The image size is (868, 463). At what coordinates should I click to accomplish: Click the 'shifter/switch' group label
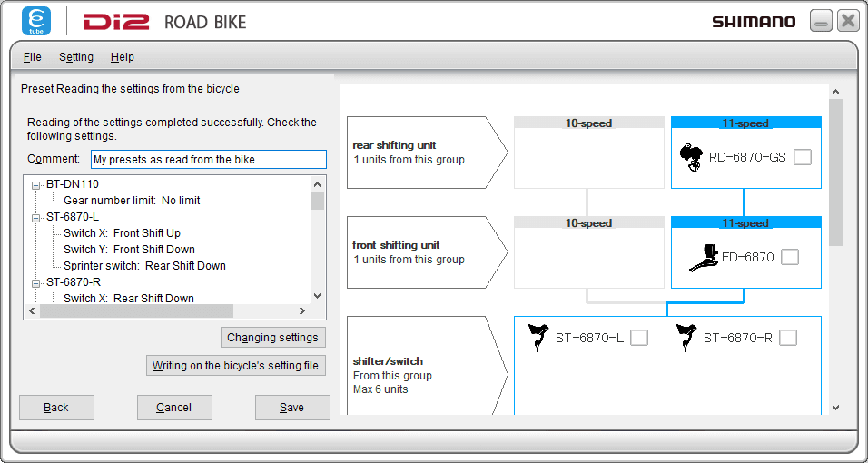(388, 361)
